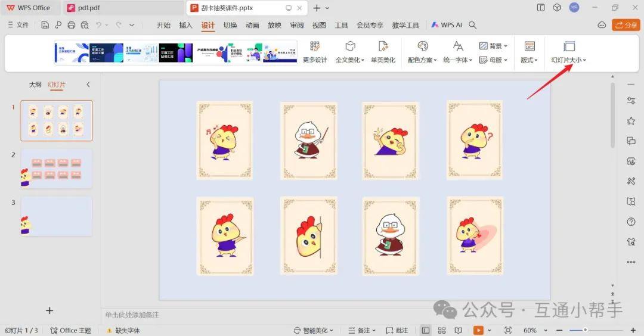The width and height of the screenshot is (644, 336).
Task: Start slideshow with orange play button
Action: coord(478,330)
